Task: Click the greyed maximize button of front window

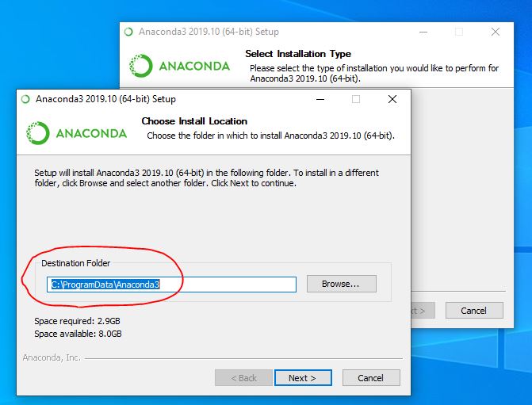Action: pos(356,99)
